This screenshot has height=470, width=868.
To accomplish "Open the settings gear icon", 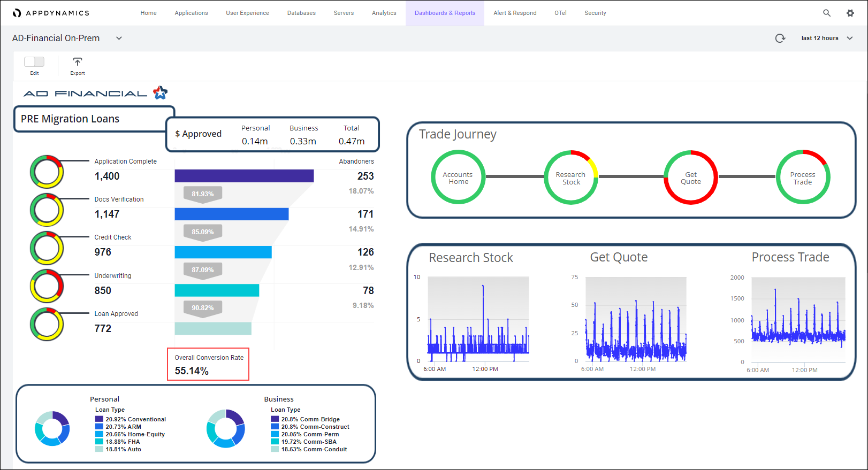I will (x=850, y=13).
